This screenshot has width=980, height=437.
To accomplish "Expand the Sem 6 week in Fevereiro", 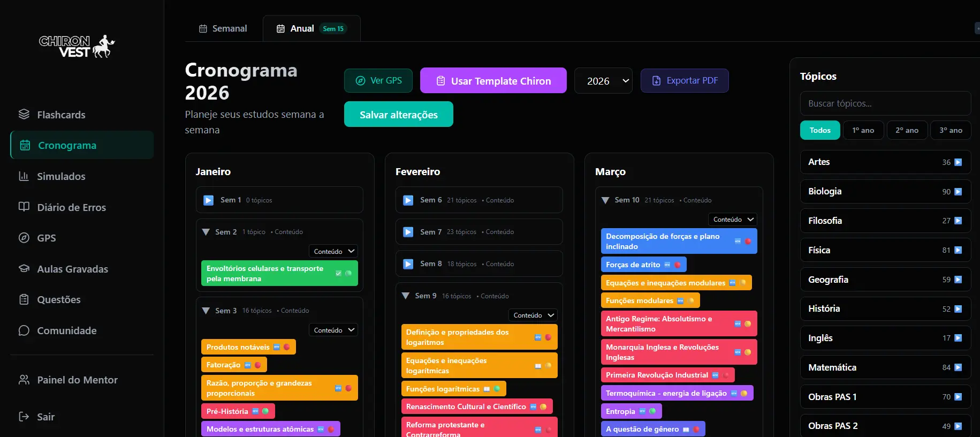I will [408, 200].
